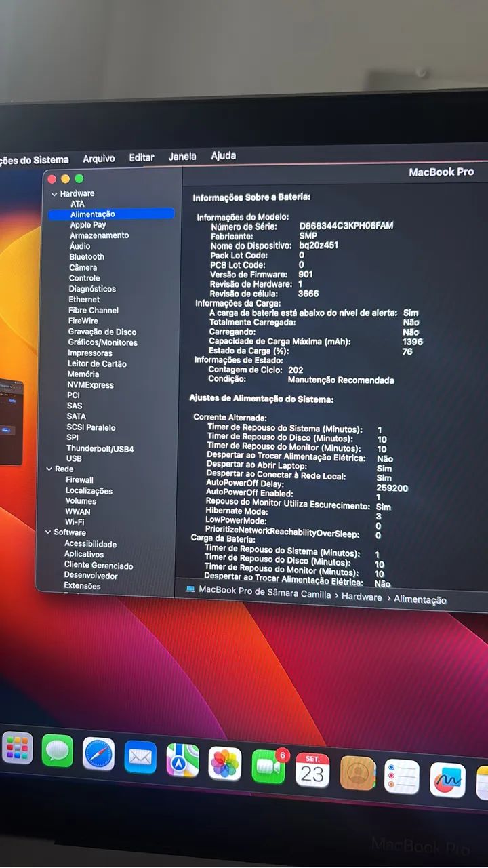The image size is (488, 868).
Task: Select Cliente Gerenciado under Software
Action: pos(99,565)
